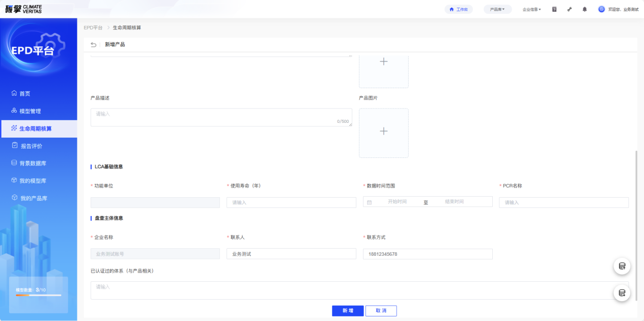644x321 pixels.
Task: Click the wrench tools icon
Action: 569,9
